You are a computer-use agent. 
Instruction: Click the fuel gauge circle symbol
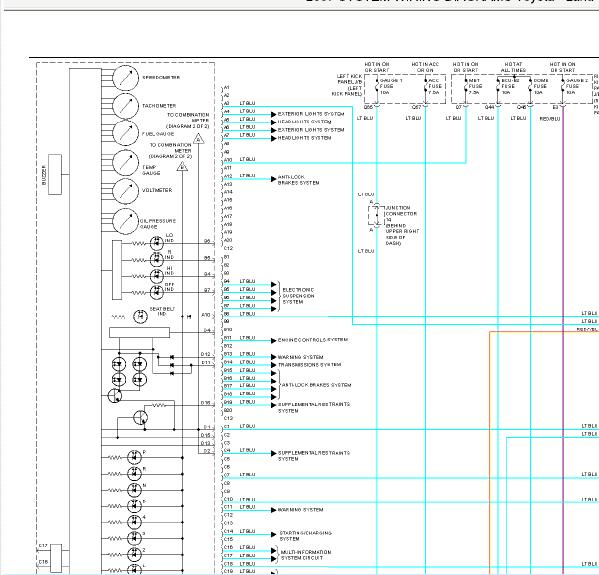[x=125, y=133]
